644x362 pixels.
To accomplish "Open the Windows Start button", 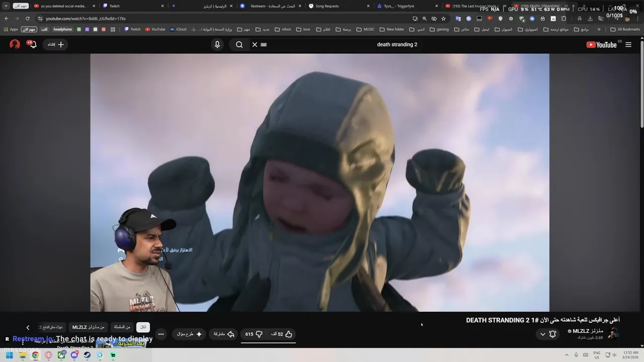I will pos(9,355).
